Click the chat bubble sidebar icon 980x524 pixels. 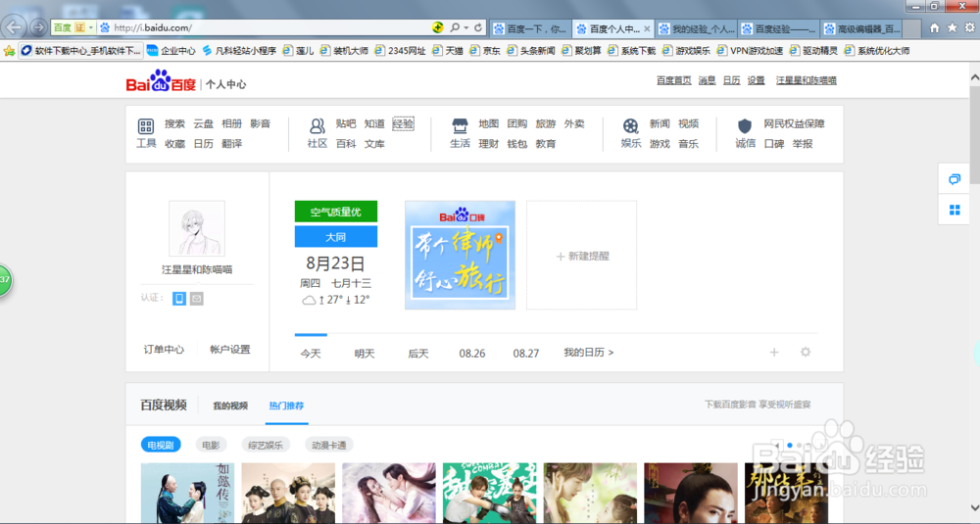point(955,179)
